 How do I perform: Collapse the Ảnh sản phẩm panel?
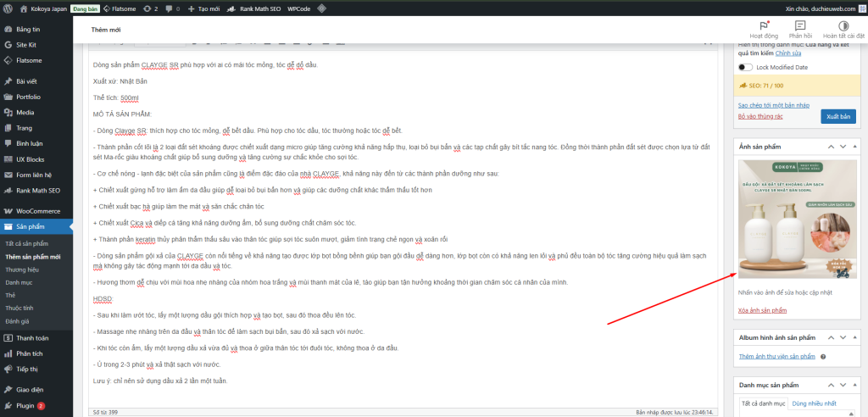tap(854, 147)
